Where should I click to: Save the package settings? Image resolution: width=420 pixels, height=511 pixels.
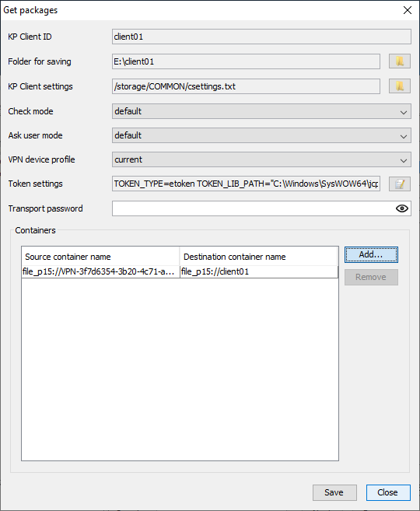pos(334,492)
